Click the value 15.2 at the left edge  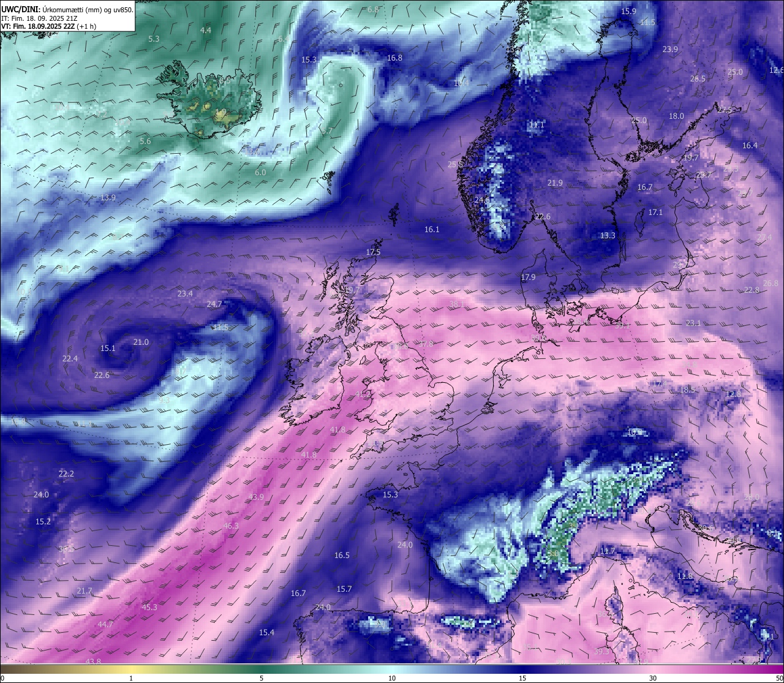[x=43, y=521]
